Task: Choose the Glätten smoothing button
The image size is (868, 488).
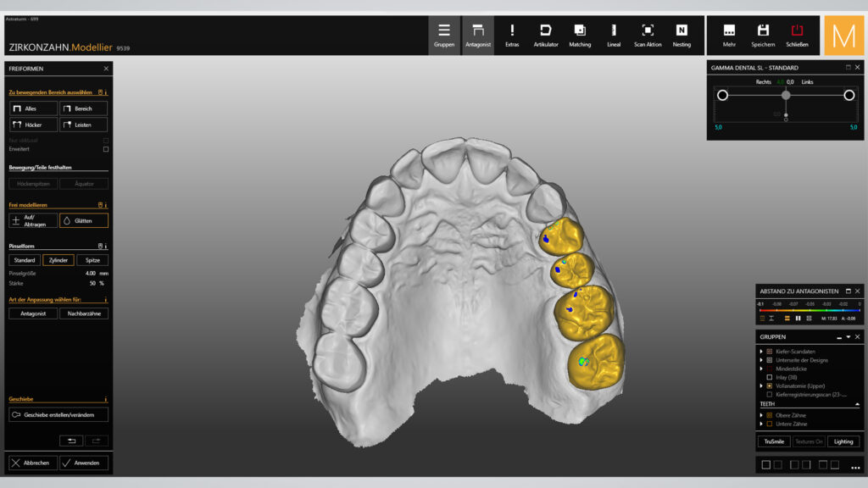Action: pos(84,220)
